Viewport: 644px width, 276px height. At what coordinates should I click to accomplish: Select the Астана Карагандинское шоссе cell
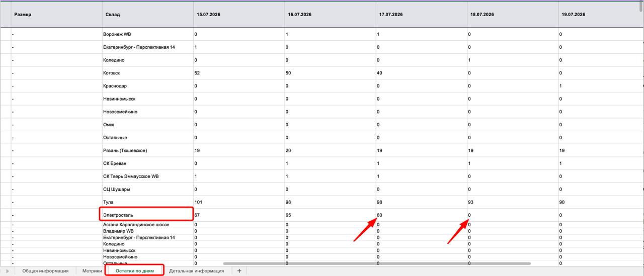tap(148, 225)
